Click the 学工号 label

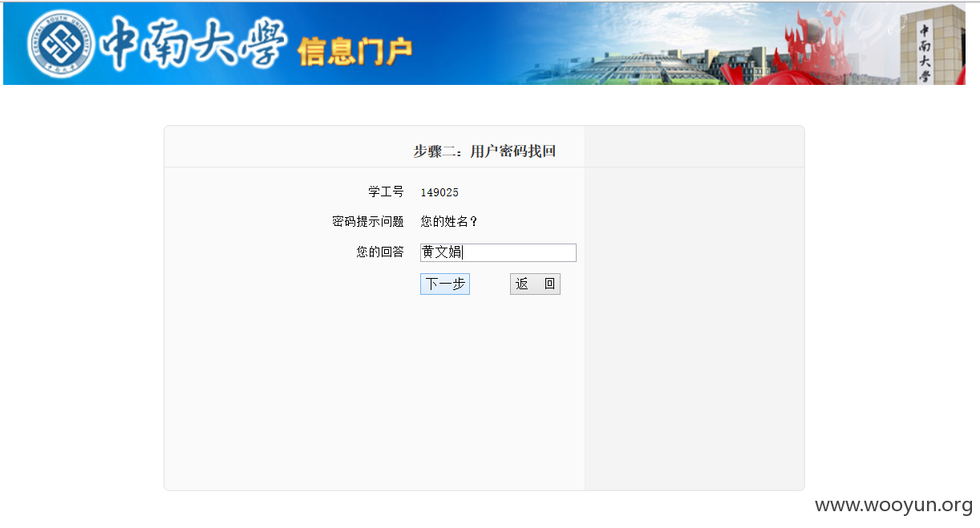(x=386, y=192)
